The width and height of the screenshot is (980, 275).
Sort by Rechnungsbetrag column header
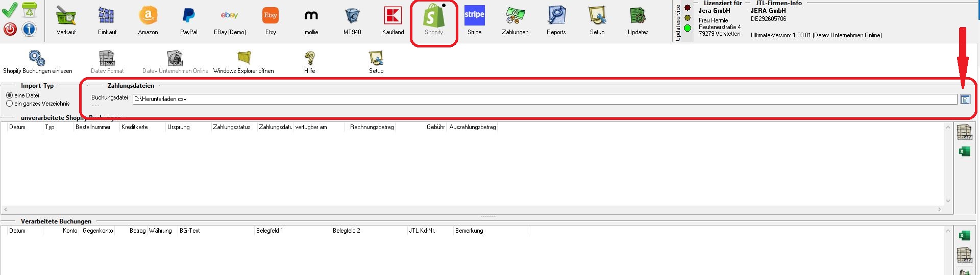coord(372,127)
